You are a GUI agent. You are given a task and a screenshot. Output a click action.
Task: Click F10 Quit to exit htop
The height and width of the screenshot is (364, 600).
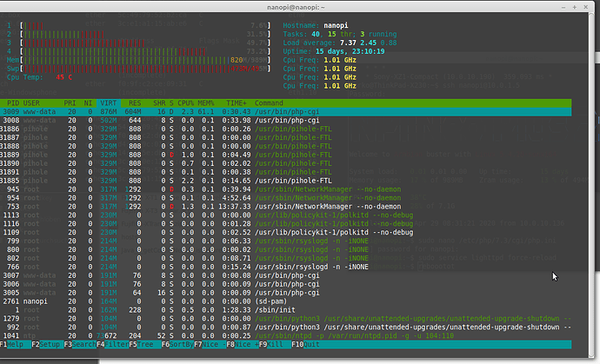coord(313,342)
